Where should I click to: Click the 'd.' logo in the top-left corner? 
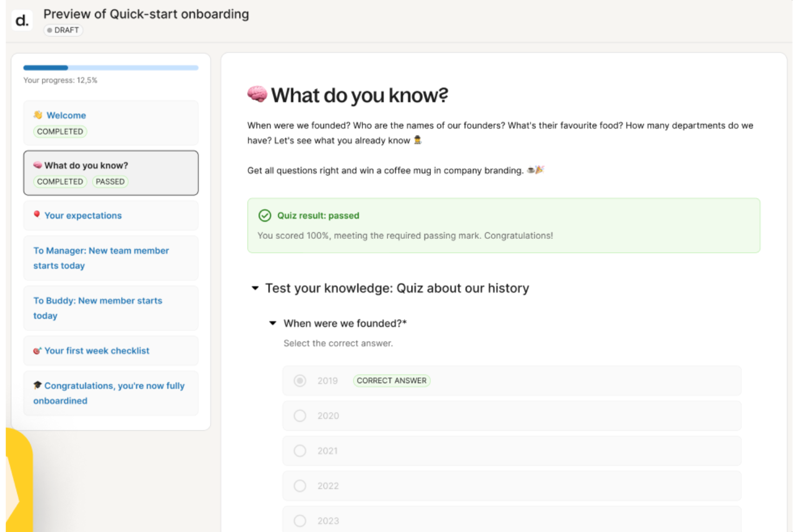click(22, 19)
